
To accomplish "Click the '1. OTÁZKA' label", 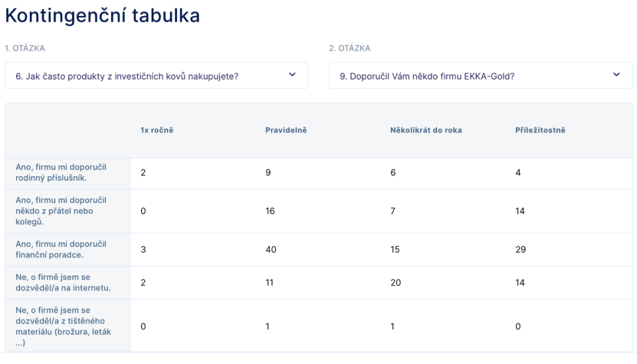I will click(25, 48).
